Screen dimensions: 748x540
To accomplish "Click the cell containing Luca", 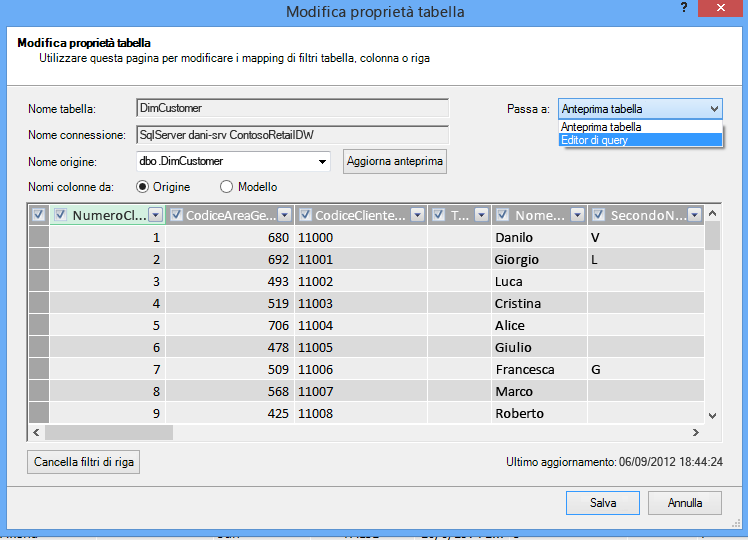I will point(539,281).
